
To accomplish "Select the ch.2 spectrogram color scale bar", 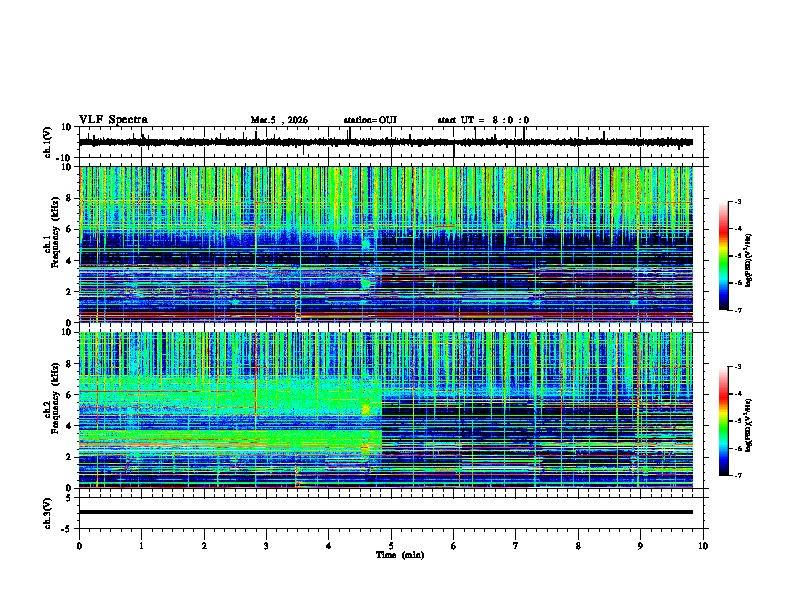I will click(723, 421).
